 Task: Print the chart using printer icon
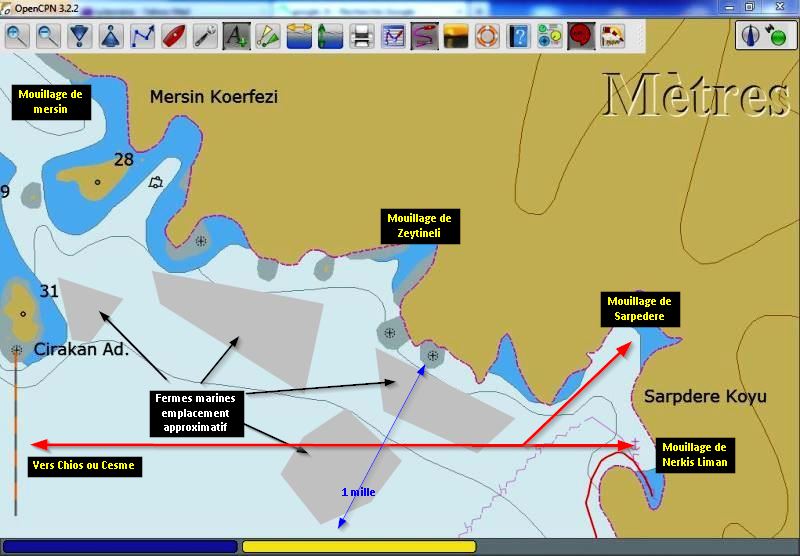[362, 37]
